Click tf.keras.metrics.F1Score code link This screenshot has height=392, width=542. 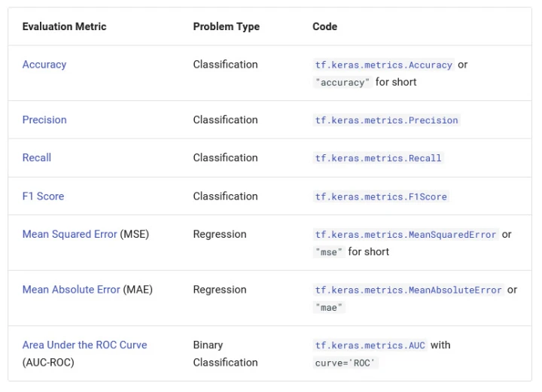coord(381,197)
